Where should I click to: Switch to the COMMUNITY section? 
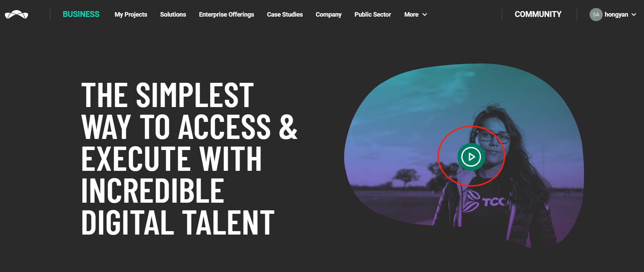[538, 14]
